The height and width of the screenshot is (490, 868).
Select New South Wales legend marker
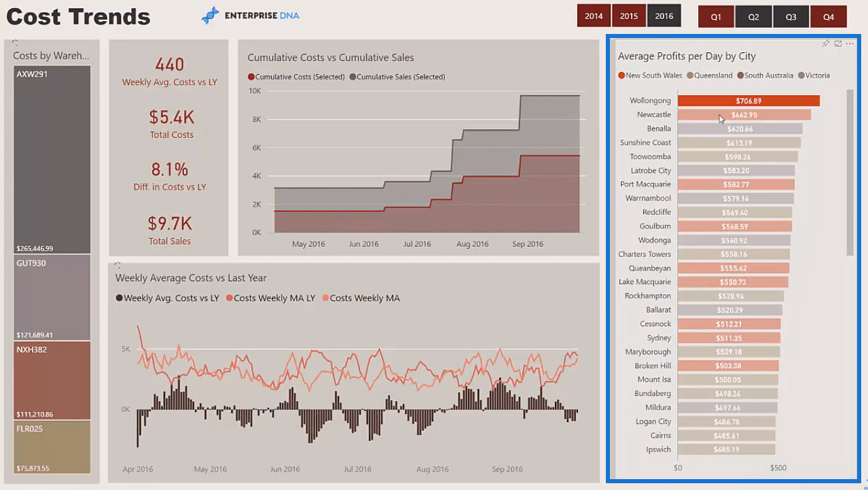621,75
